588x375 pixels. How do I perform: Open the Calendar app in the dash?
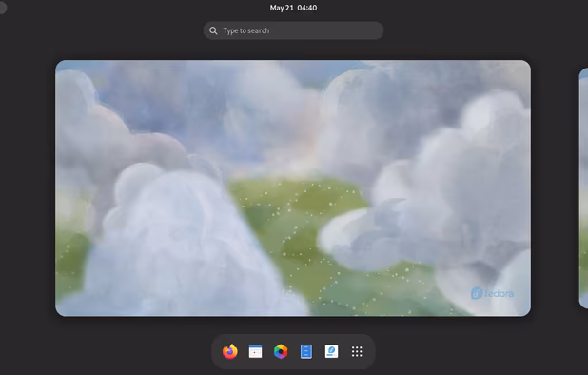(255, 352)
